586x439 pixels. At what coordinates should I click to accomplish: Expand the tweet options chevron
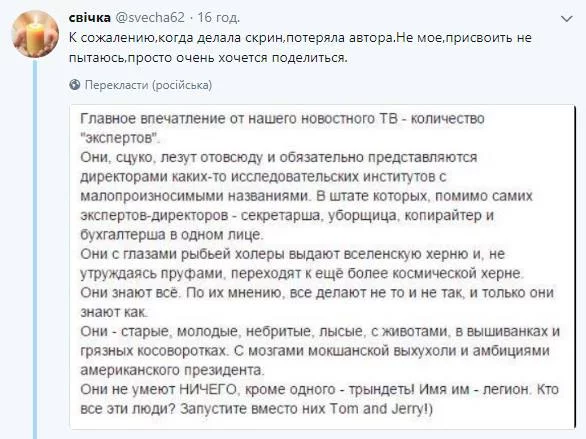tap(567, 19)
